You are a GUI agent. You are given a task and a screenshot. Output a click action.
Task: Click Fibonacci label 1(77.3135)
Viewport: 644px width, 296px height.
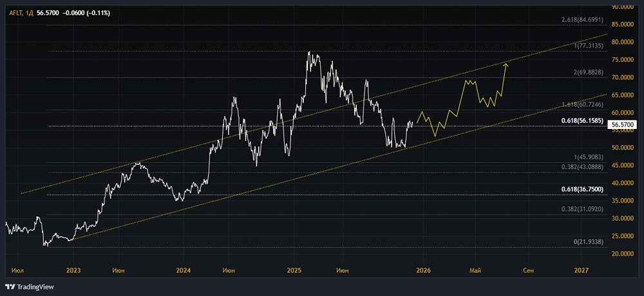tap(589, 46)
